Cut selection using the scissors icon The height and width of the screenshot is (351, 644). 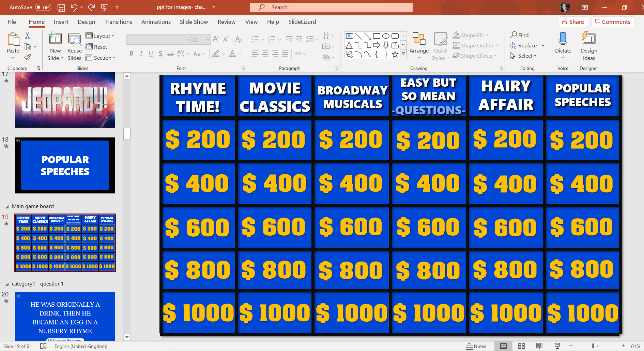coord(28,35)
